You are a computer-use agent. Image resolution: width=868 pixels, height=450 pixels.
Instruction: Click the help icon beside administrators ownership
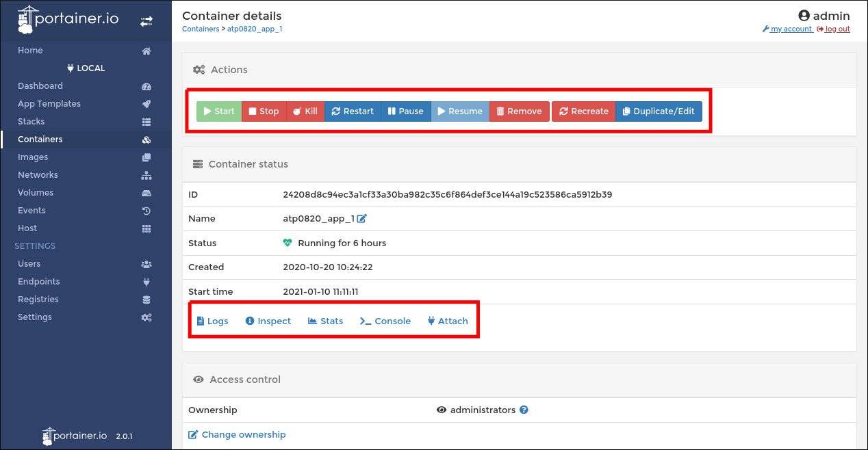tap(524, 410)
